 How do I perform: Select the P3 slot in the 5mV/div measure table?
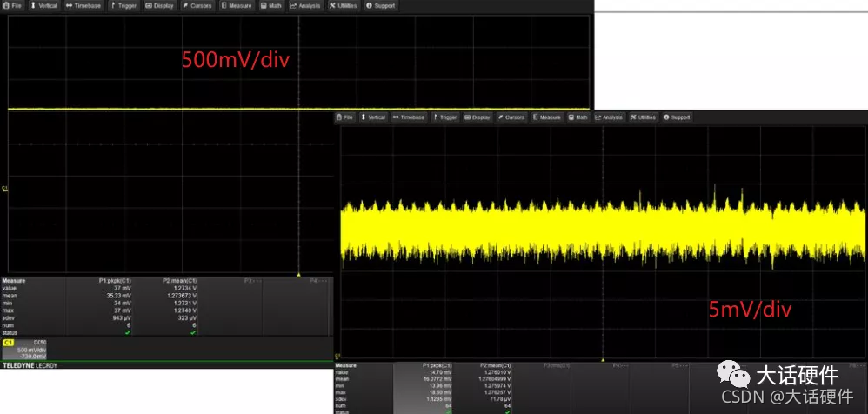pyautogui.click(x=555, y=366)
